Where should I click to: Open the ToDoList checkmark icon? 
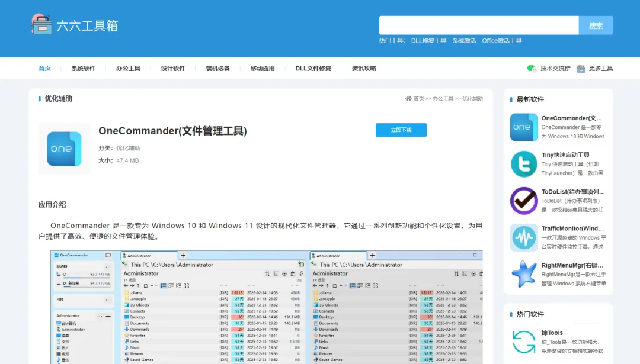tap(524, 201)
